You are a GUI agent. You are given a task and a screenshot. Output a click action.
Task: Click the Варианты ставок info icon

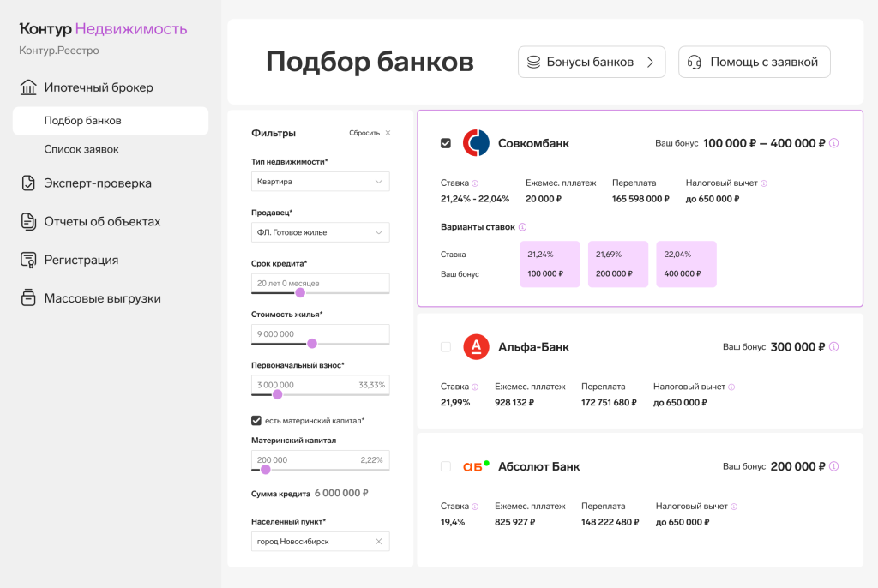pos(522,227)
